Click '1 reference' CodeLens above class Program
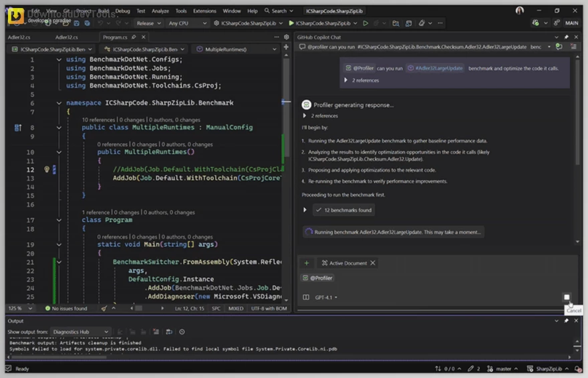588x378 pixels. point(96,213)
